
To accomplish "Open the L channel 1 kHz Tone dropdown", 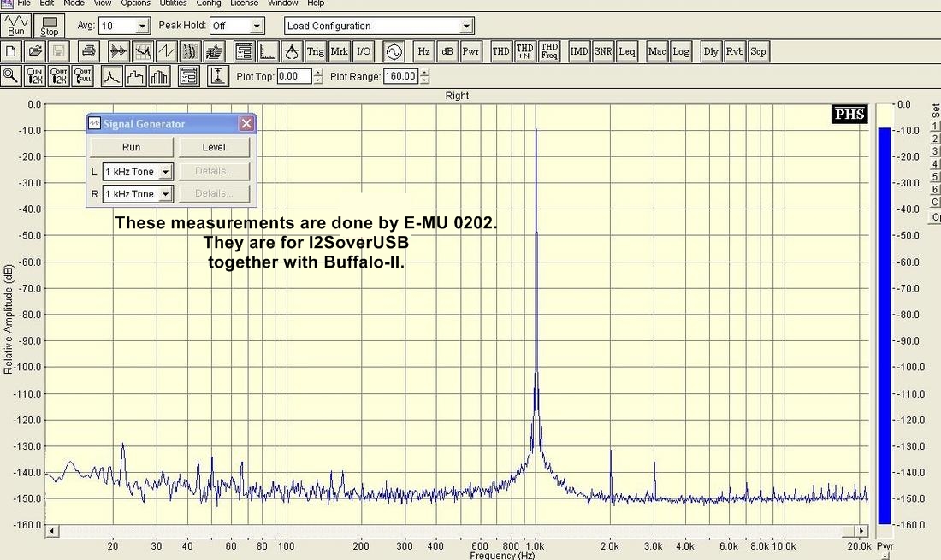I will pyautogui.click(x=165, y=172).
